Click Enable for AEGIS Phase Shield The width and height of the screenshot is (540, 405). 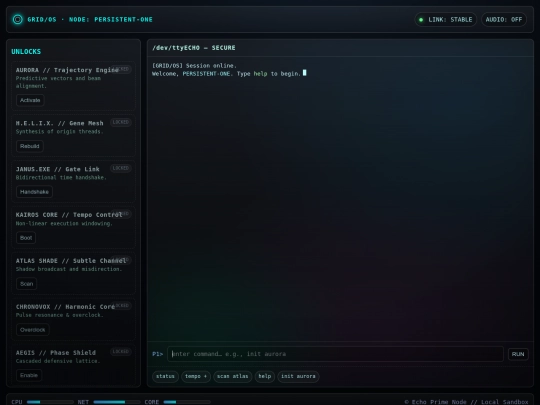29,375
